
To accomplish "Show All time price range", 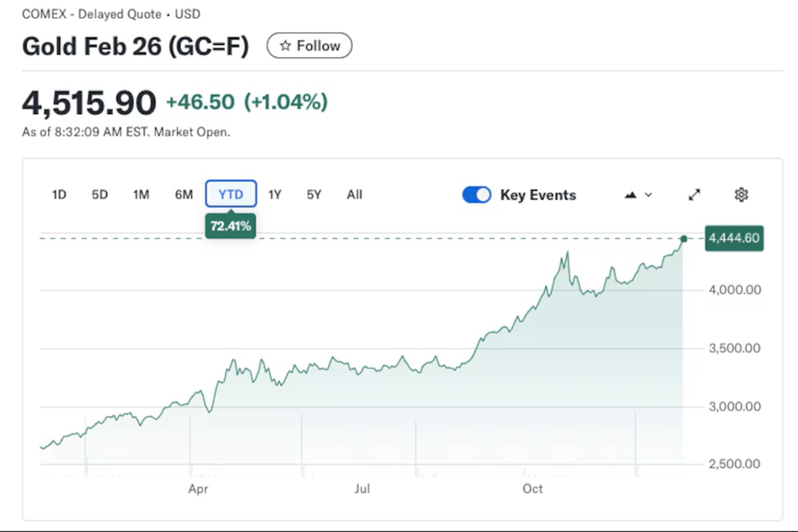I will coord(354,195).
